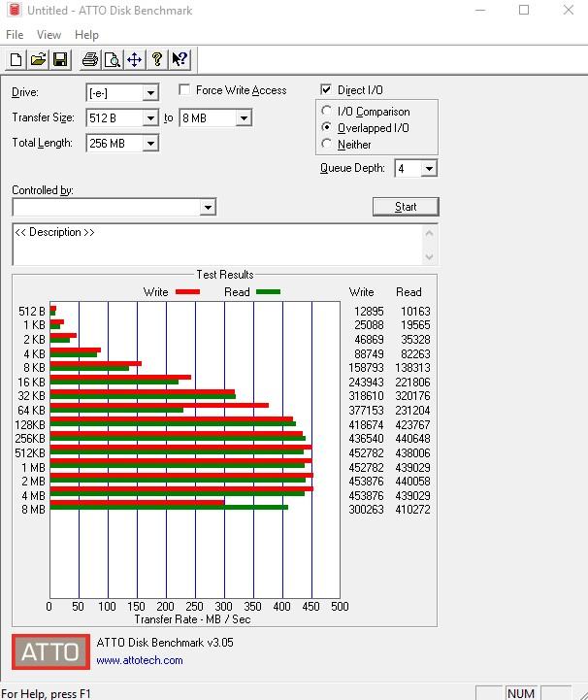This screenshot has width=588, height=700.
Task: Click the New document toolbar icon
Action: tap(16, 59)
